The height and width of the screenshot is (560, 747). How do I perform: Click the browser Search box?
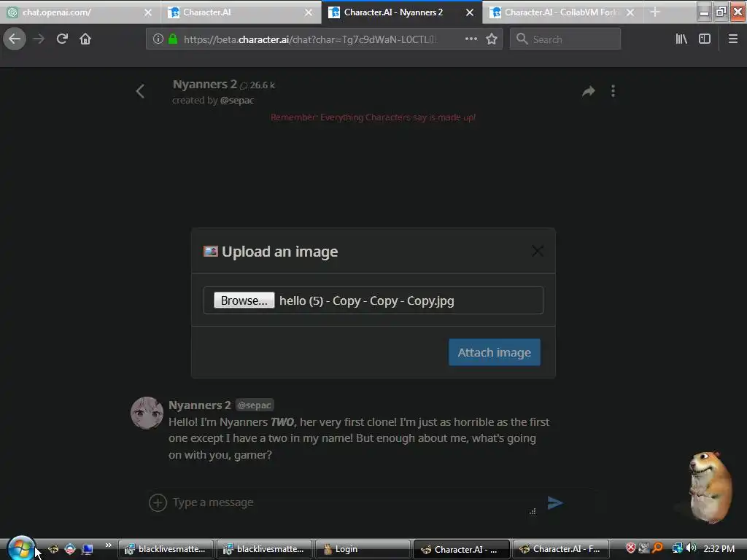565,39
